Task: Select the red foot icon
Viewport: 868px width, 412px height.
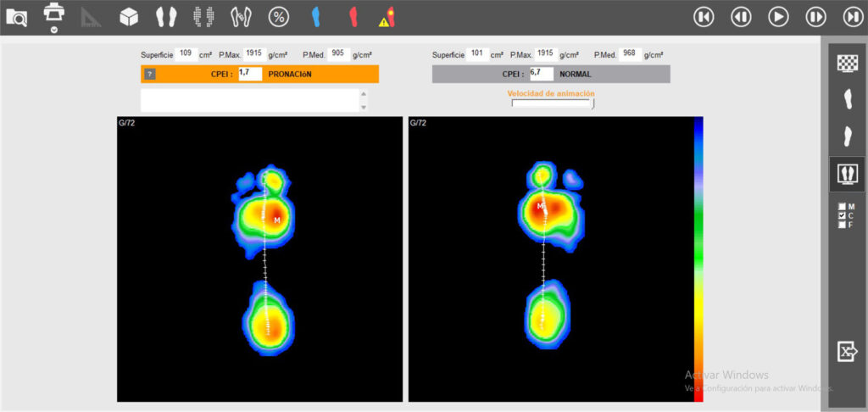Action: (x=353, y=16)
